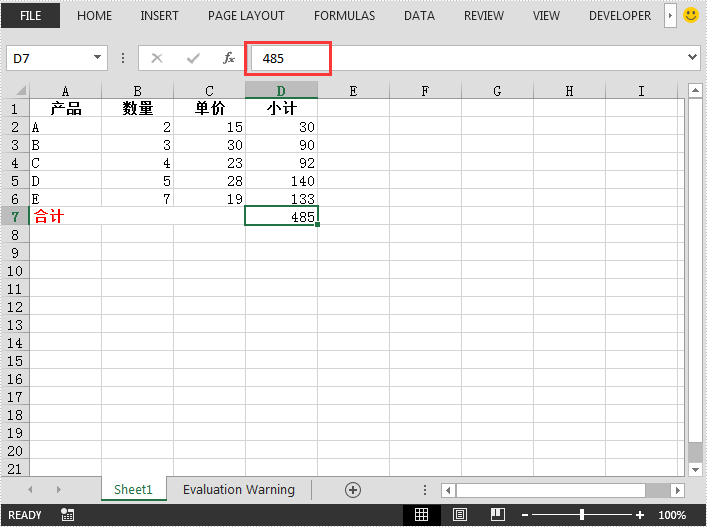Select cell with 产品 header
707x527 pixels.
coord(65,108)
